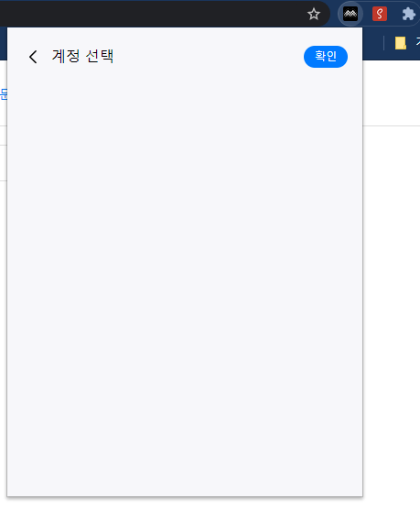This screenshot has width=420, height=511.
Task: Click the blue 확인 button
Action: pyautogui.click(x=326, y=57)
